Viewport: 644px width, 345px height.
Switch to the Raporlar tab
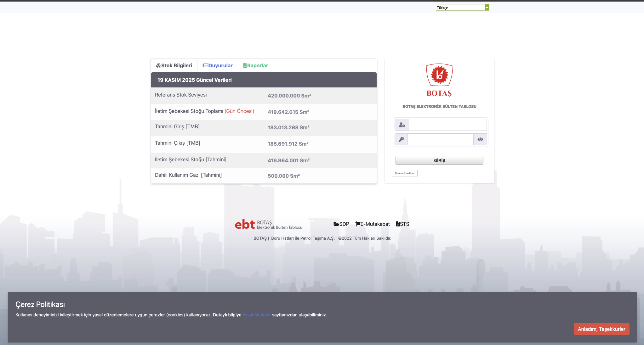255,65
